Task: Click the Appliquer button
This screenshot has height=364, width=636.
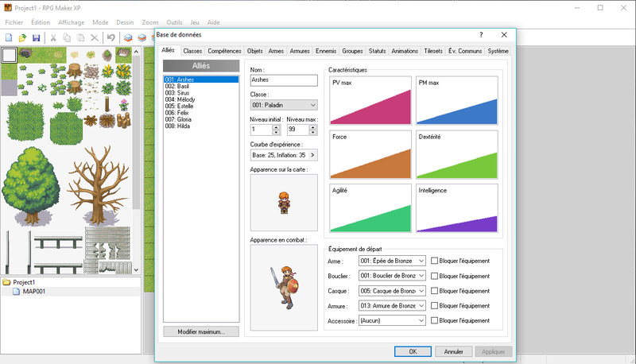Action: [x=494, y=351]
